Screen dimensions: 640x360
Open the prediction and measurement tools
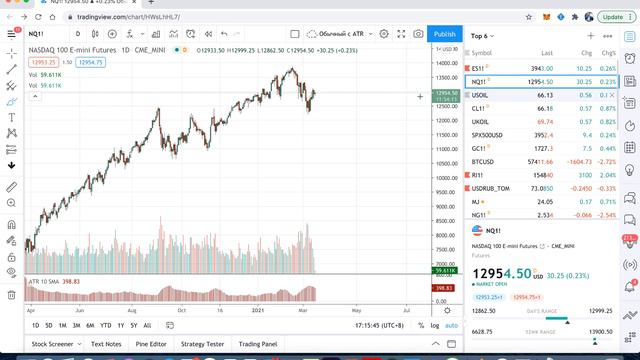point(11,149)
